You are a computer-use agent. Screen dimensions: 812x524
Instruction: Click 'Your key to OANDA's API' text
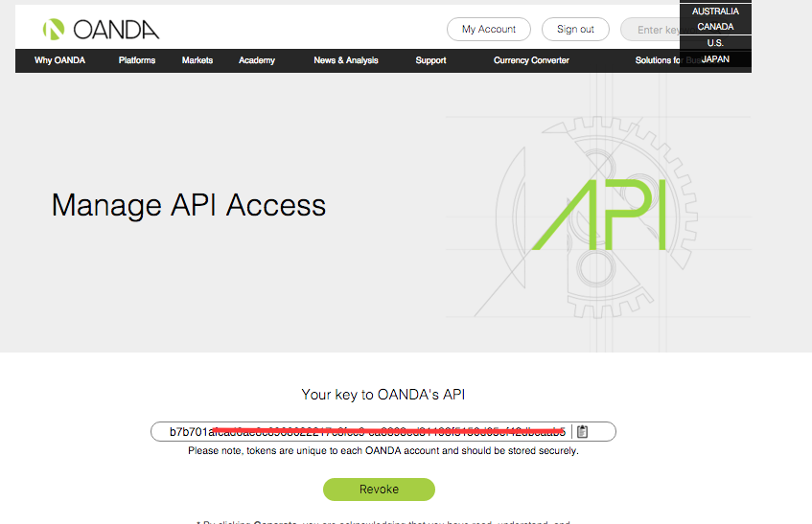[383, 395]
